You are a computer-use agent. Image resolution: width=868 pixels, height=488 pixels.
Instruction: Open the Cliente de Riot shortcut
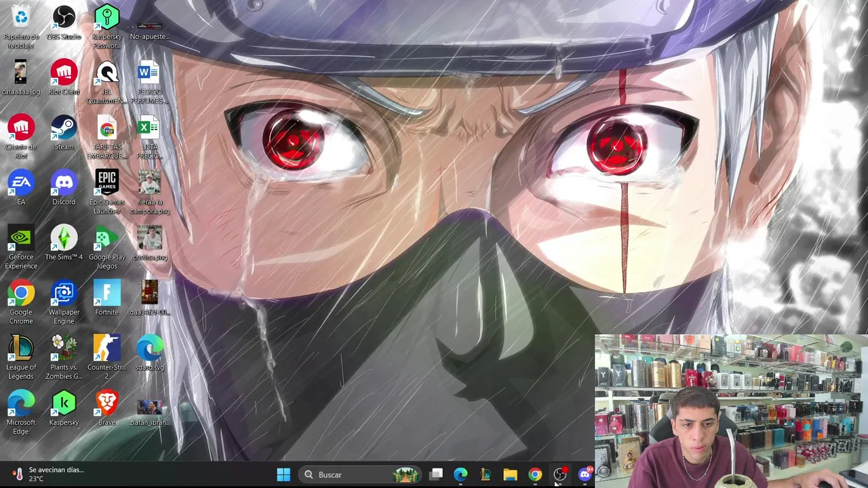21,138
